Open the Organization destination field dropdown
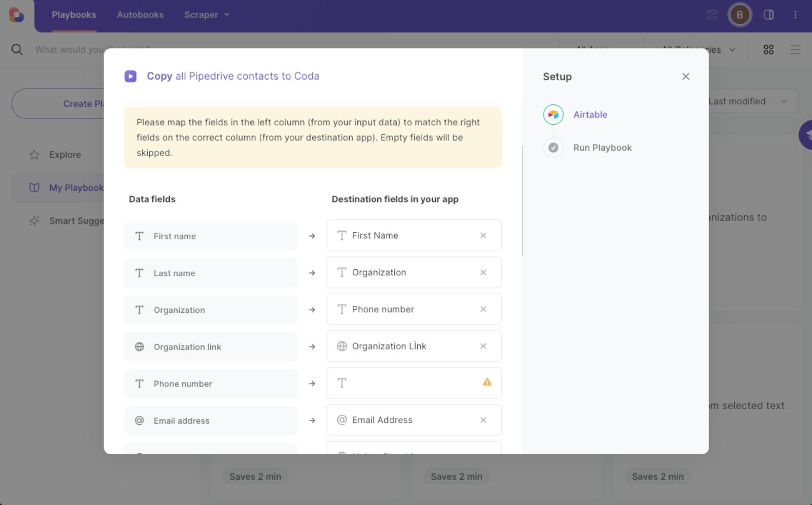 (414, 272)
